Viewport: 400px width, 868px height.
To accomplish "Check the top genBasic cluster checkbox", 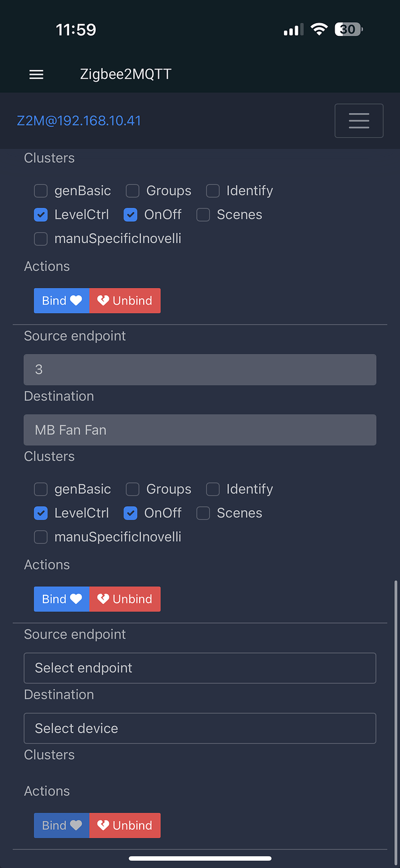I will (41, 191).
